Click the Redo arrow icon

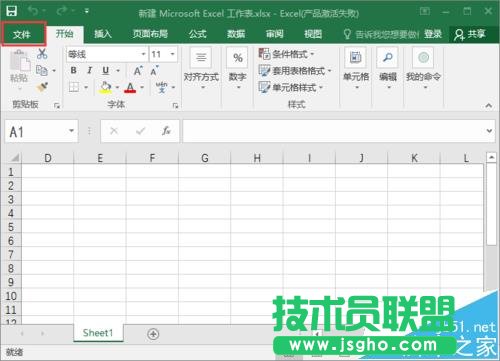pos(61,11)
